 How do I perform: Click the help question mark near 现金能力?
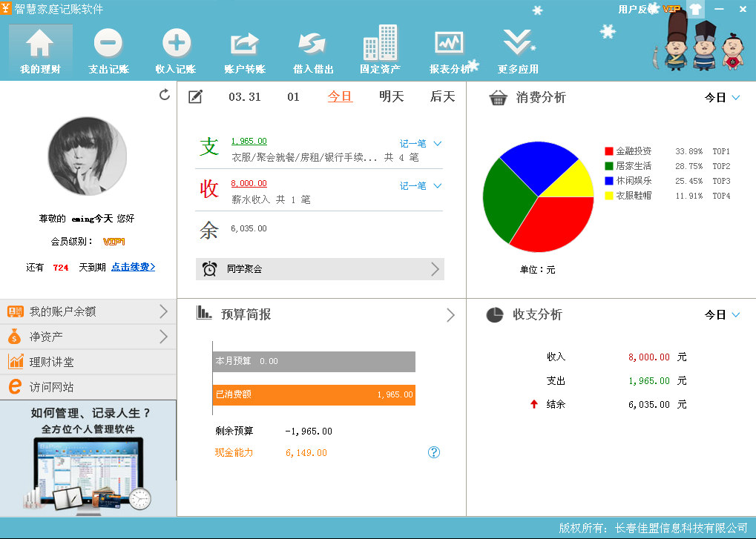click(434, 452)
